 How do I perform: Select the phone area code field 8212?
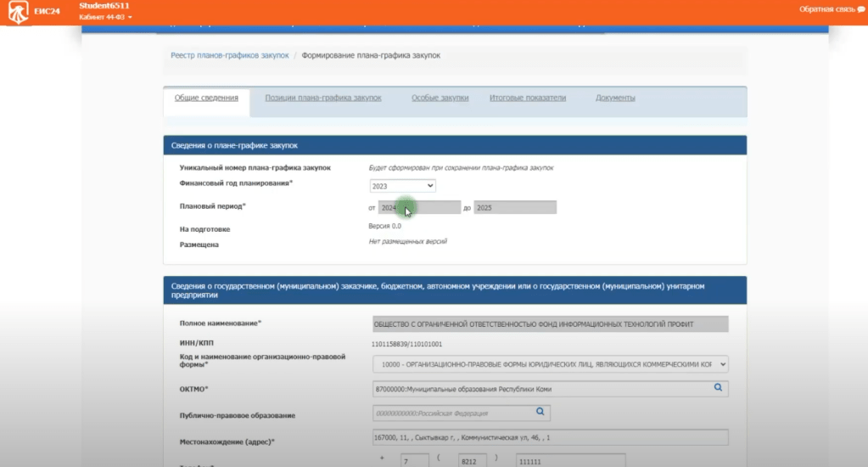pos(470,461)
